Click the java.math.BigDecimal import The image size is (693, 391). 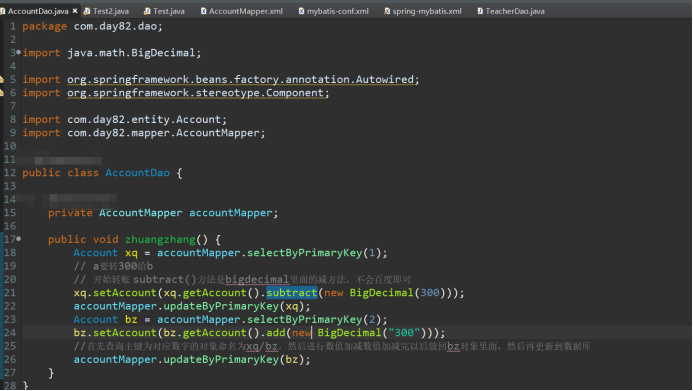click(x=131, y=53)
